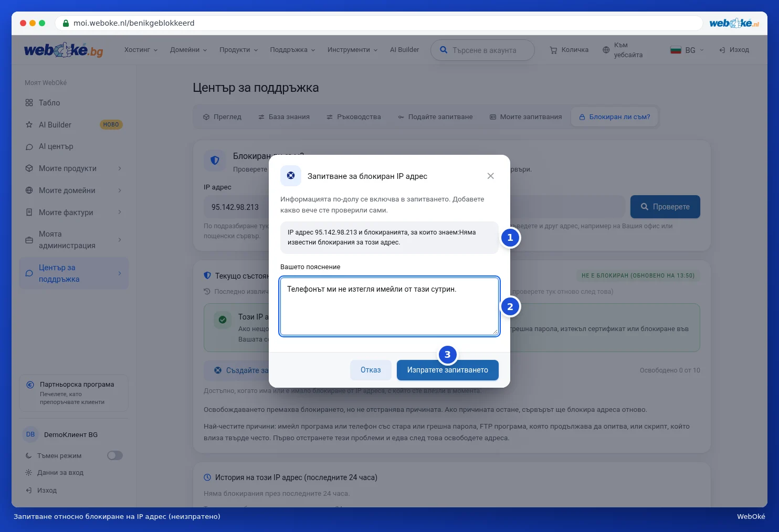Switch to the Преглед tab
The image size is (779, 532).
tap(222, 117)
